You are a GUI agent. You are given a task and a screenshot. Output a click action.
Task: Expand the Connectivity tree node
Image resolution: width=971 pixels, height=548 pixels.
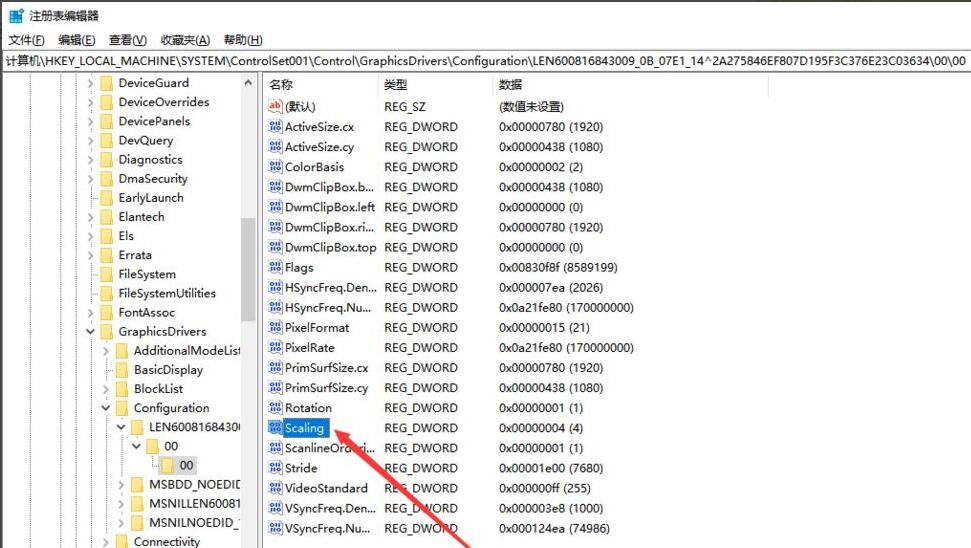107,542
